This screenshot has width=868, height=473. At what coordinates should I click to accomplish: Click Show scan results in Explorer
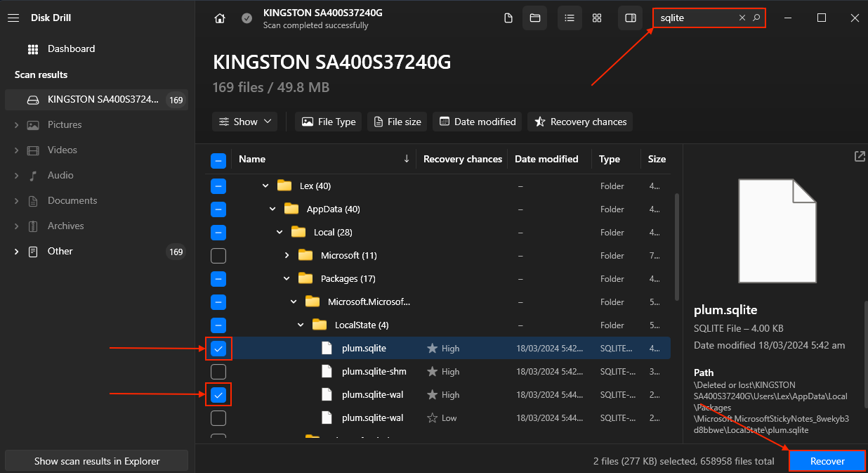pyautogui.click(x=97, y=461)
